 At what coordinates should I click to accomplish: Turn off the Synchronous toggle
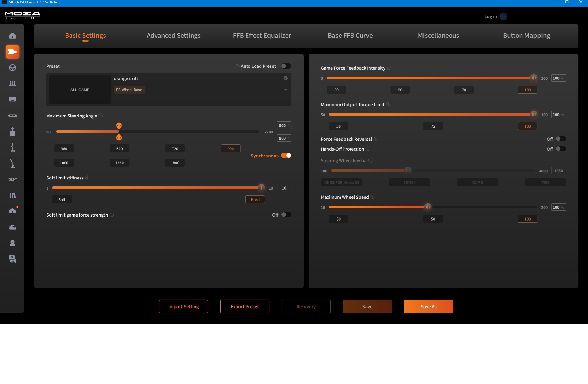(286, 156)
